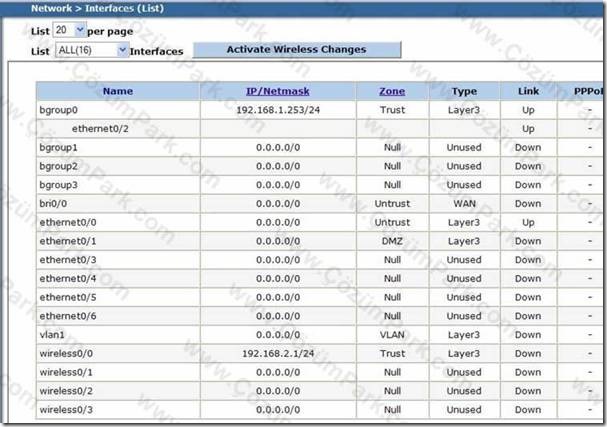
Task: Click the Layer3 type of bgroup0
Action: click(464, 110)
